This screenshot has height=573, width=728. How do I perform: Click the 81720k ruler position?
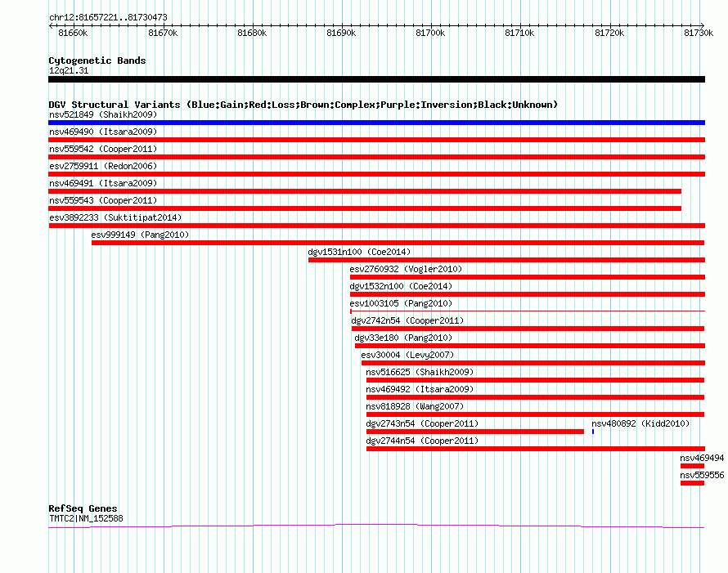[x=609, y=33]
